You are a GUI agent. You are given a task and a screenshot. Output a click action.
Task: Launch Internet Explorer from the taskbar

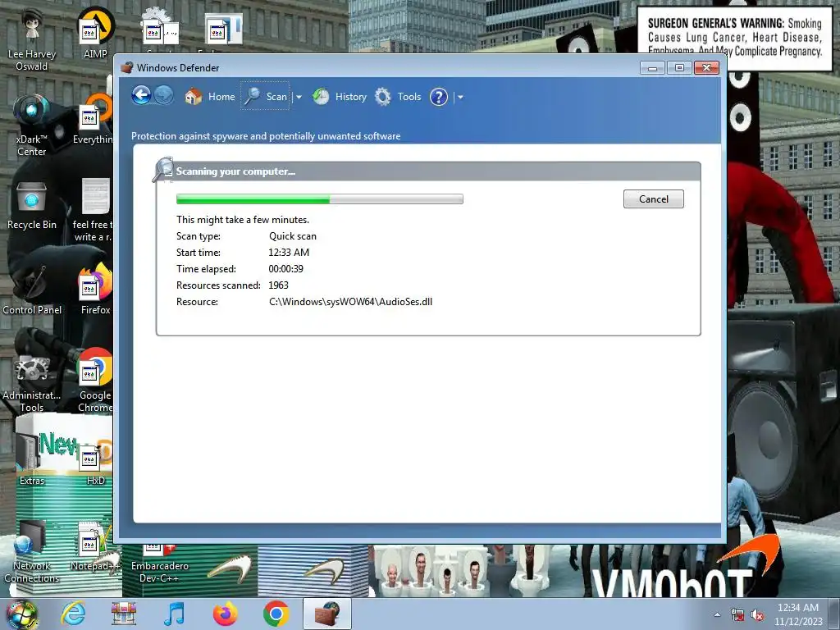[x=73, y=614]
